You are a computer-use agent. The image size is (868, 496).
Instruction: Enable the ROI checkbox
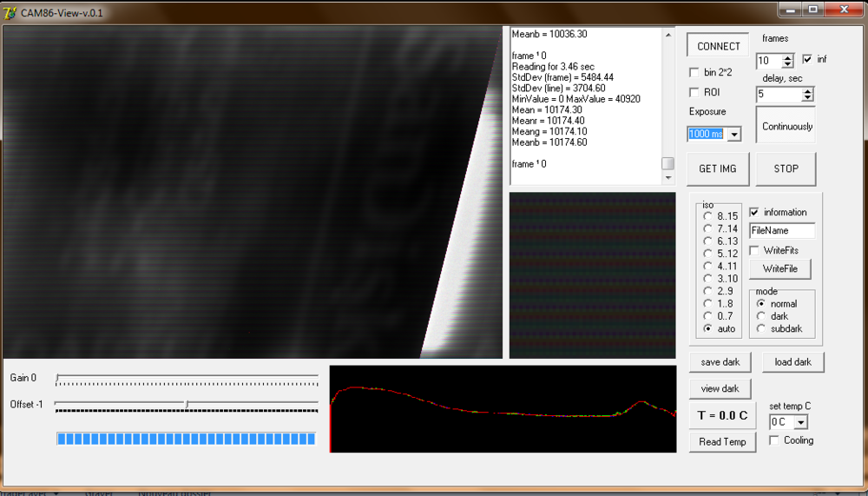[x=694, y=93]
